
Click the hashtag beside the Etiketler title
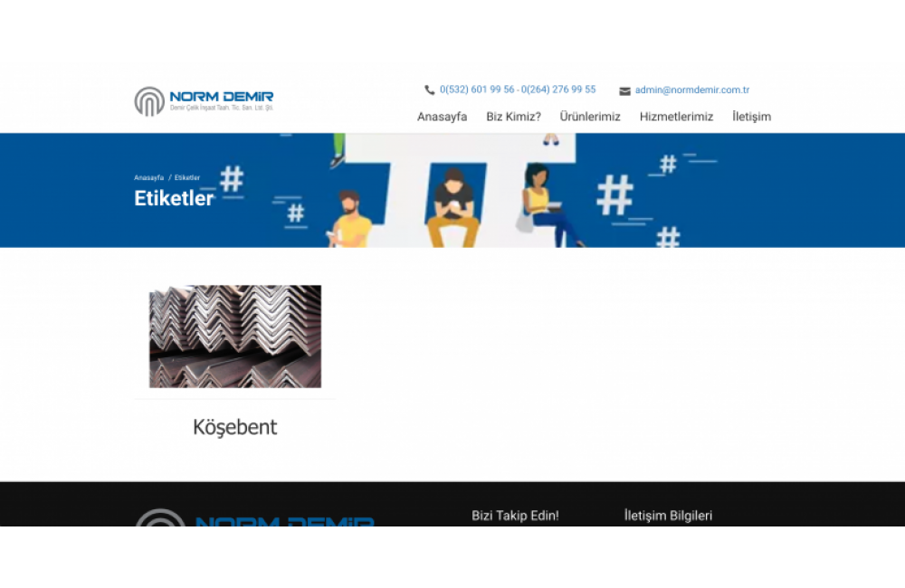[232, 180]
